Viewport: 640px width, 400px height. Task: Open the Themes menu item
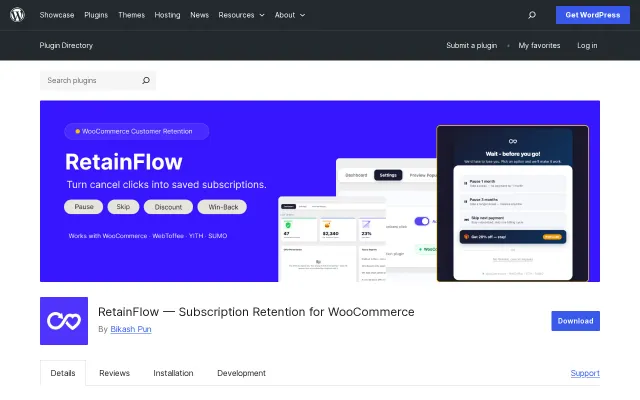(x=131, y=15)
